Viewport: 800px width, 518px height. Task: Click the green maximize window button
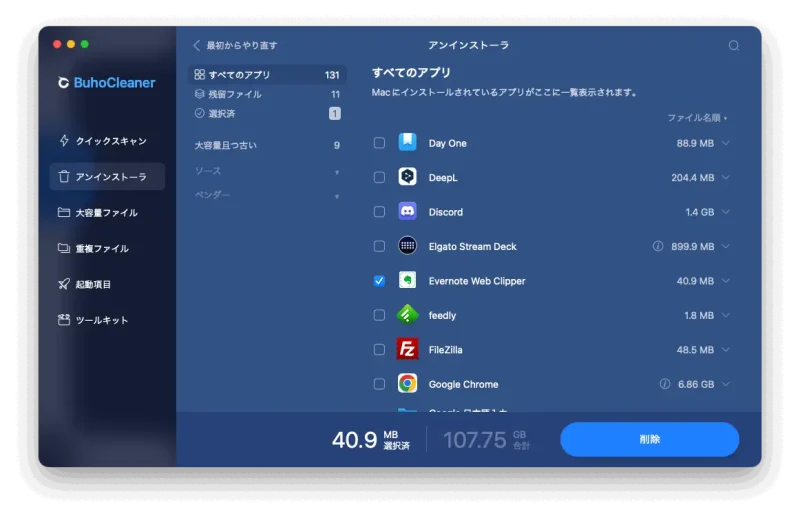coord(85,44)
